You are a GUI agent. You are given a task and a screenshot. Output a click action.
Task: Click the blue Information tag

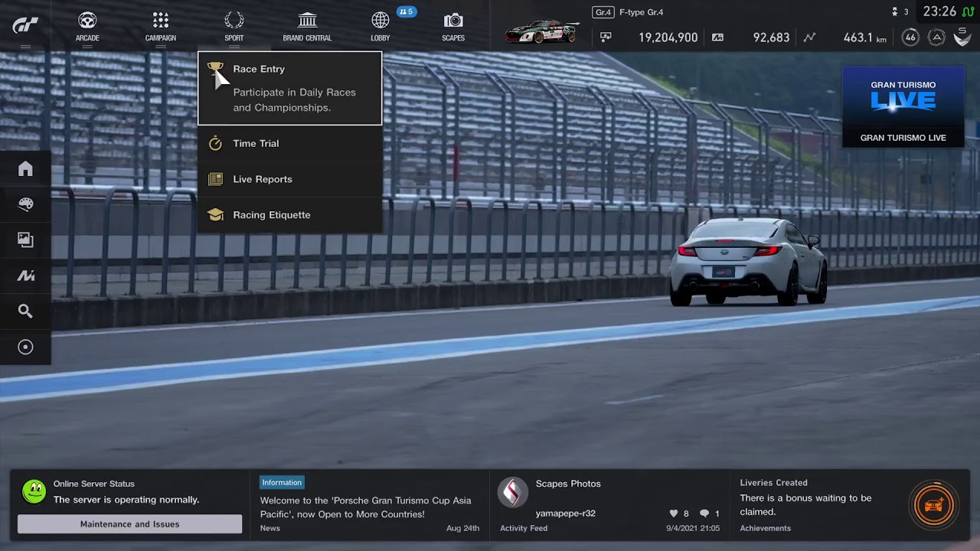click(x=282, y=483)
